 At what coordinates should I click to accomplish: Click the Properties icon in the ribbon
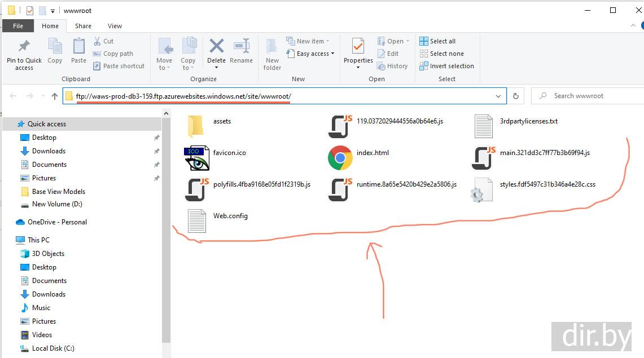click(x=358, y=47)
